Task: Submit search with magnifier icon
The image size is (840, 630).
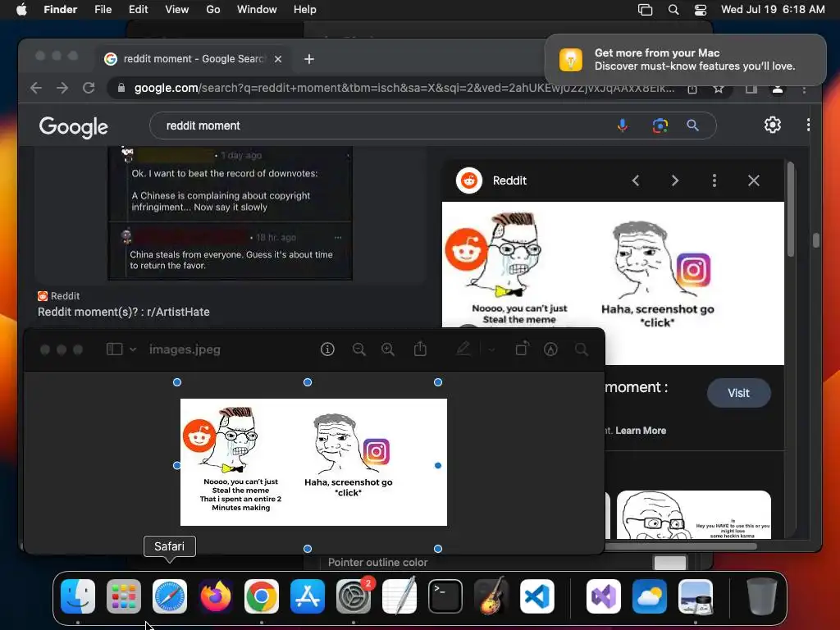Action: click(x=692, y=126)
